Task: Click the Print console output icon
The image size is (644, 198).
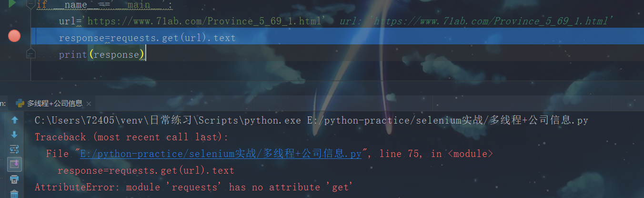Action: point(14,179)
